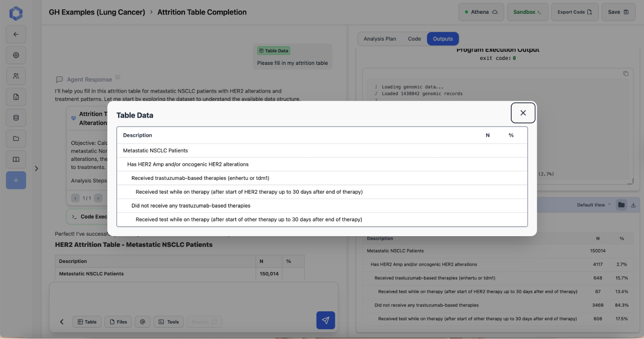Screen dimensions: 644x339
Task: Open the book icon in sidebar
Action: point(16,160)
